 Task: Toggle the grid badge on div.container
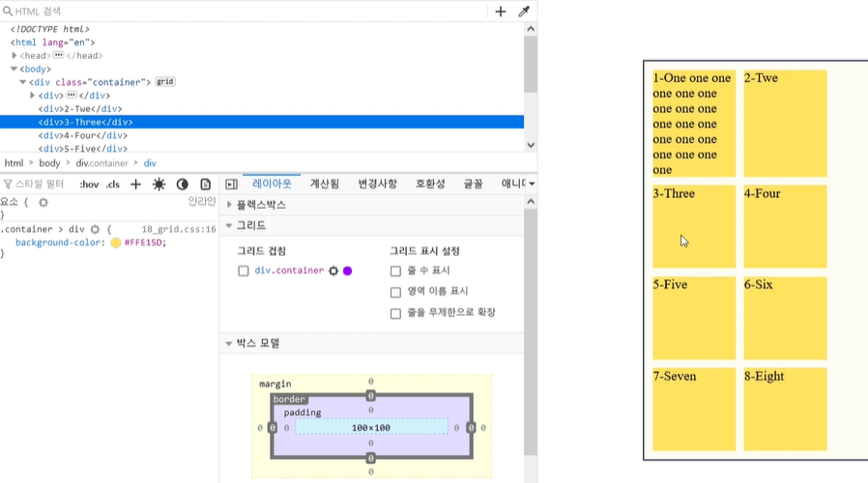coord(165,81)
